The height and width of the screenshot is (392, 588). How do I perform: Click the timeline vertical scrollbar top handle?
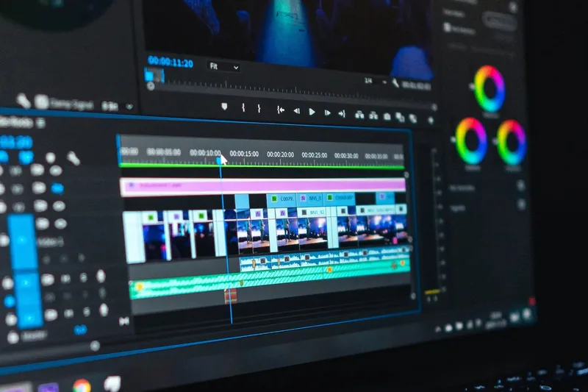coord(406,175)
